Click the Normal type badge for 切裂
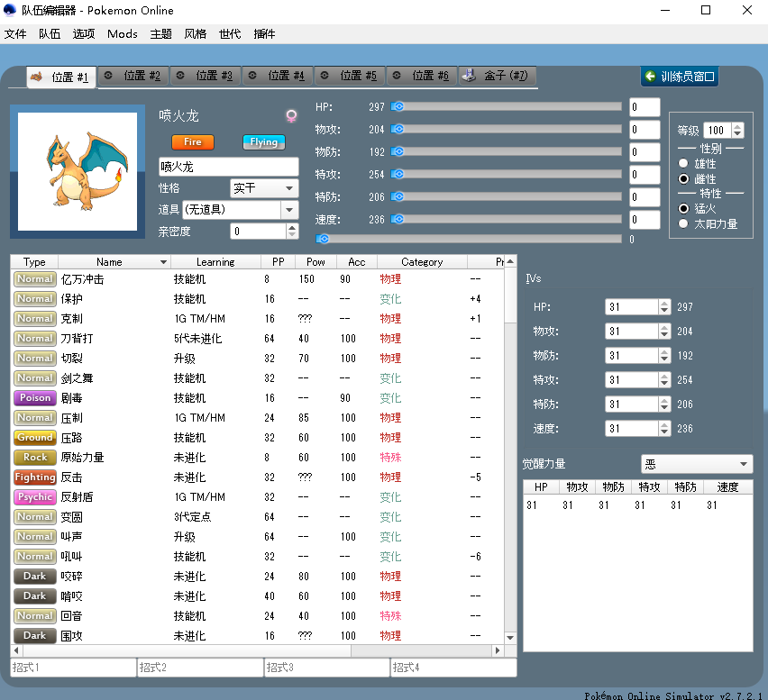The image size is (768, 700). tap(35, 358)
